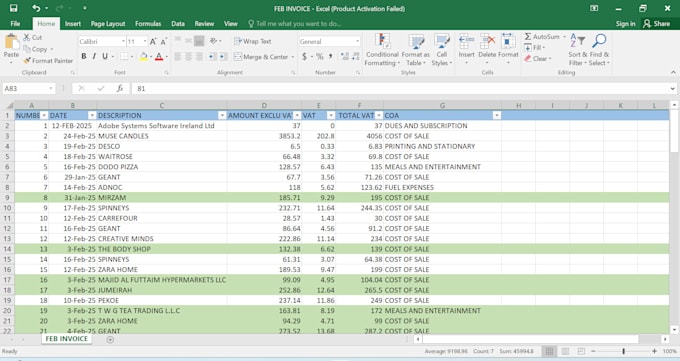
Task: Open Sort & Filter
Action: pyautogui.click(x=578, y=49)
